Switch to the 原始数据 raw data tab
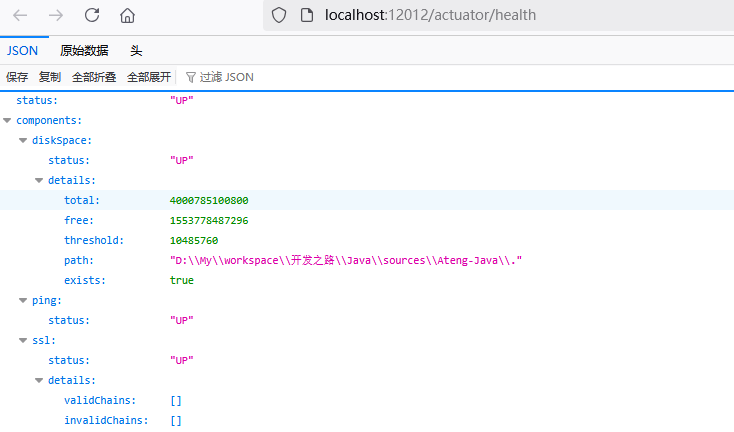The image size is (734, 432). pyautogui.click(x=84, y=50)
